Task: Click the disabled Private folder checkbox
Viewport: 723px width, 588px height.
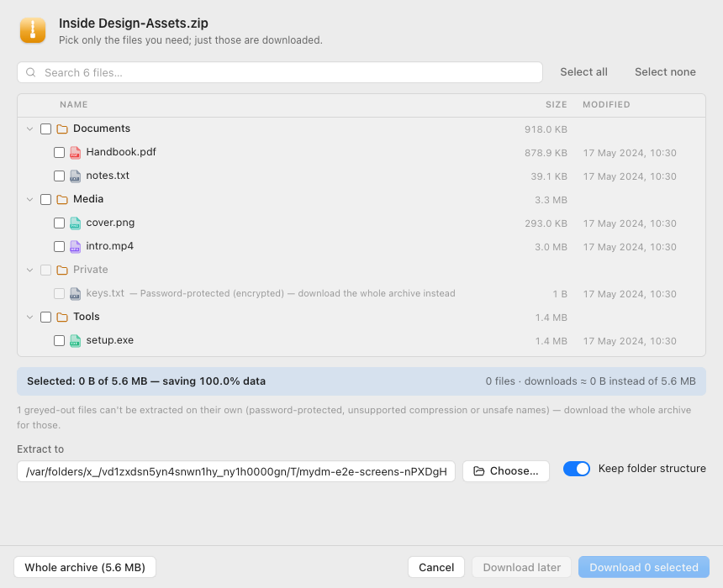Action: pos(45,270)
